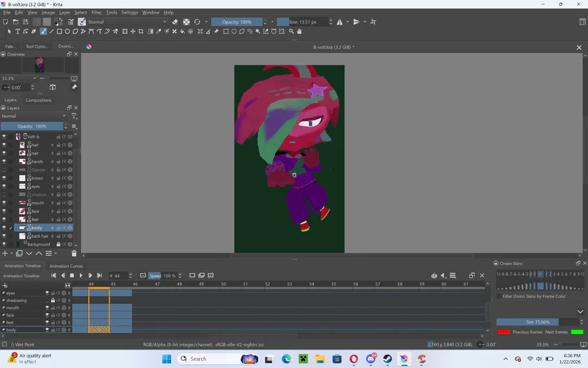Play the animation
This screenshot has height=368, width=588.
tap(81, 276)
